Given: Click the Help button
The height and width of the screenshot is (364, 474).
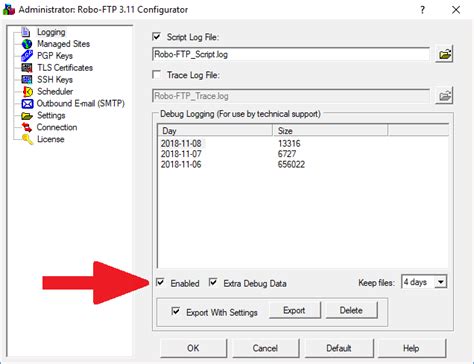Looking at the screenshot, I should 411,348.
